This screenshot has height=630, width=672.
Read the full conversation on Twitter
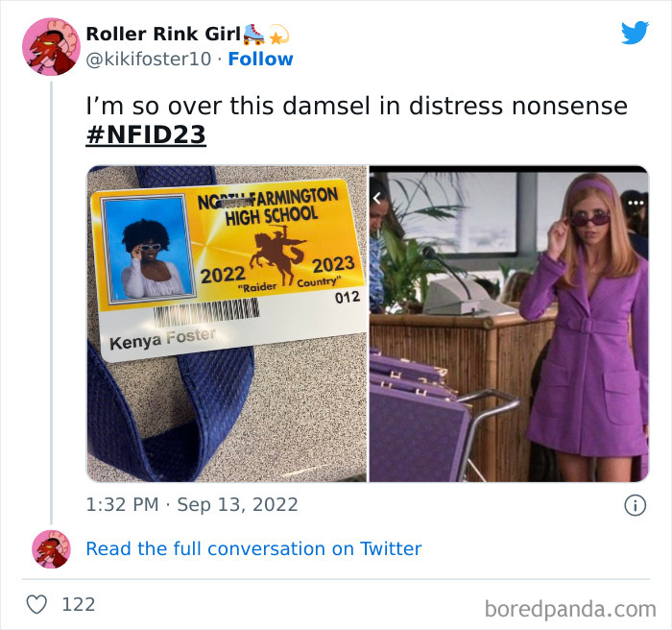253,549
